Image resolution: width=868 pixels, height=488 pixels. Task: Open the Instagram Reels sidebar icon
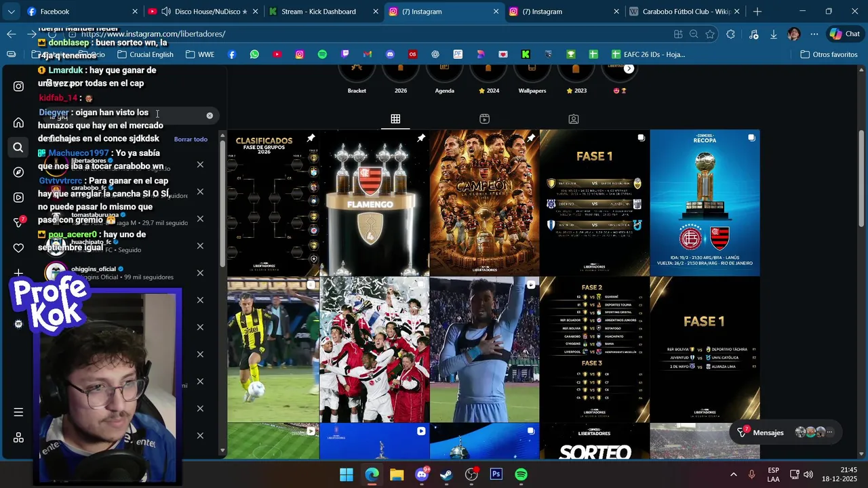tap(18, 197)
